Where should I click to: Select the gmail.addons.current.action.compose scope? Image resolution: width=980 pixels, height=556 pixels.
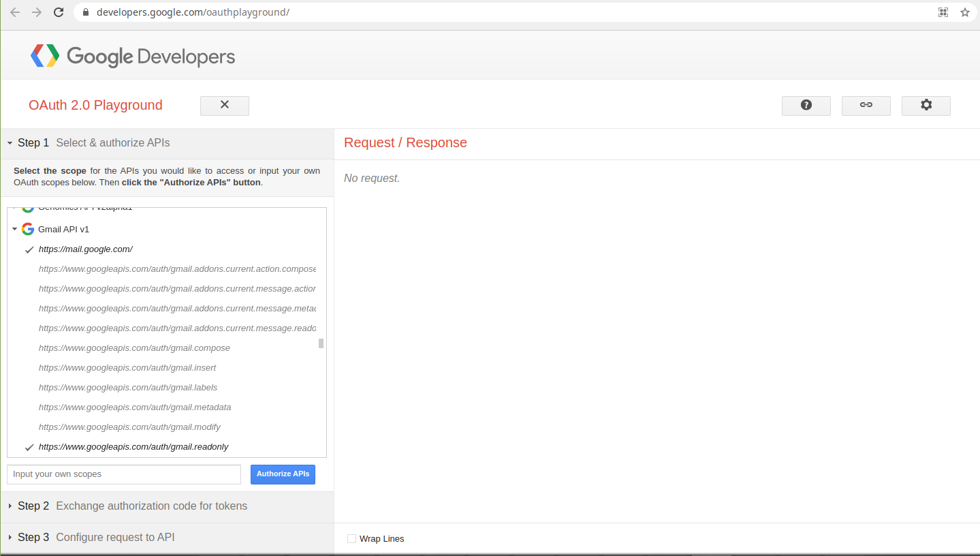[177, 269]
